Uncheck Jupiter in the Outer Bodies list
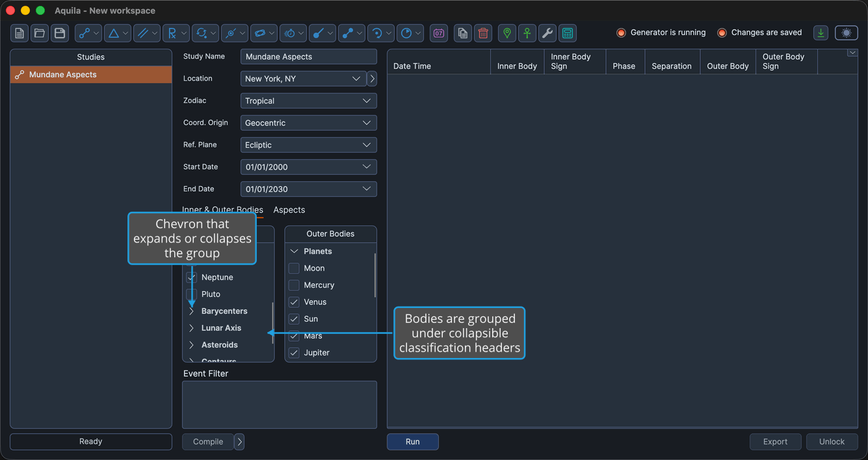868x460 pixels. coord(294,353)
